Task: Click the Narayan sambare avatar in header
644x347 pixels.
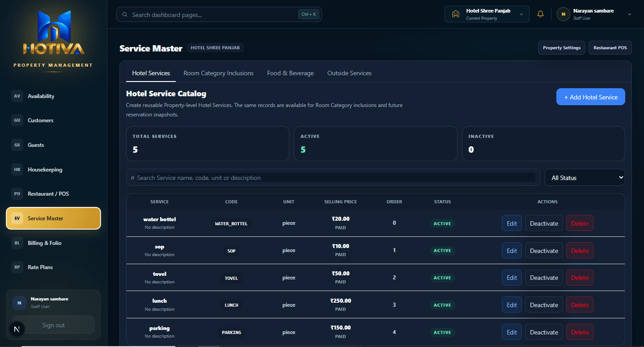Action: [x=563, y=14]
